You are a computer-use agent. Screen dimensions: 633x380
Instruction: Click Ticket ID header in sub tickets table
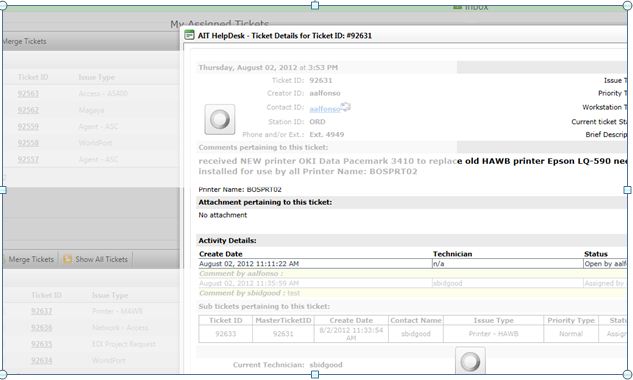coord(226,320)
